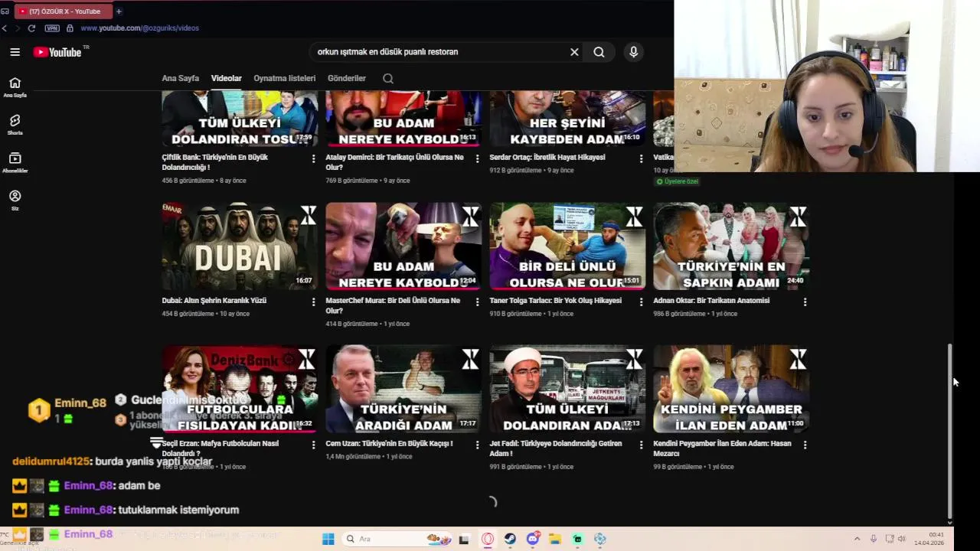Open Discord from the taskbar

pos(533,539)
